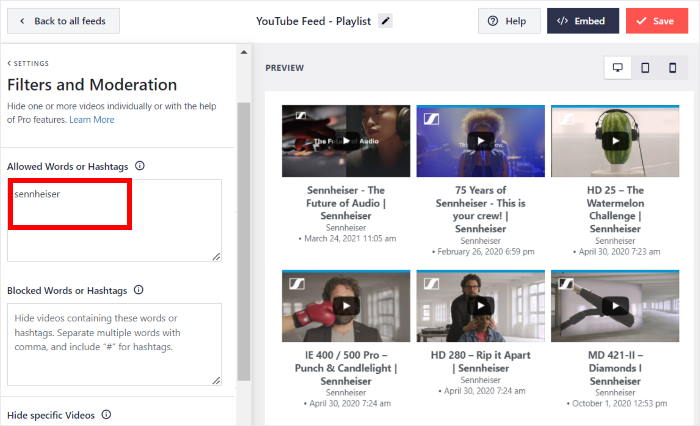Open the Learn More link
The image size is (700, 426).
92,120
